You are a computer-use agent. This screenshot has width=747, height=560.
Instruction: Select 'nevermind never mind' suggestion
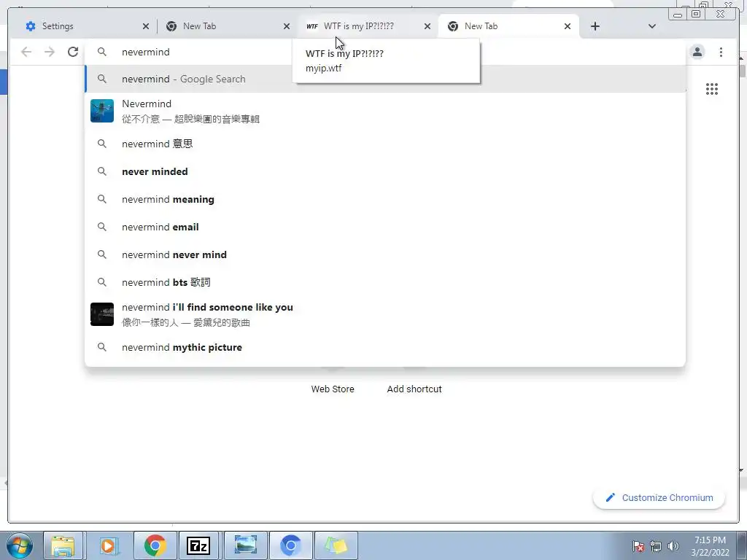click(x=385, y=254)
